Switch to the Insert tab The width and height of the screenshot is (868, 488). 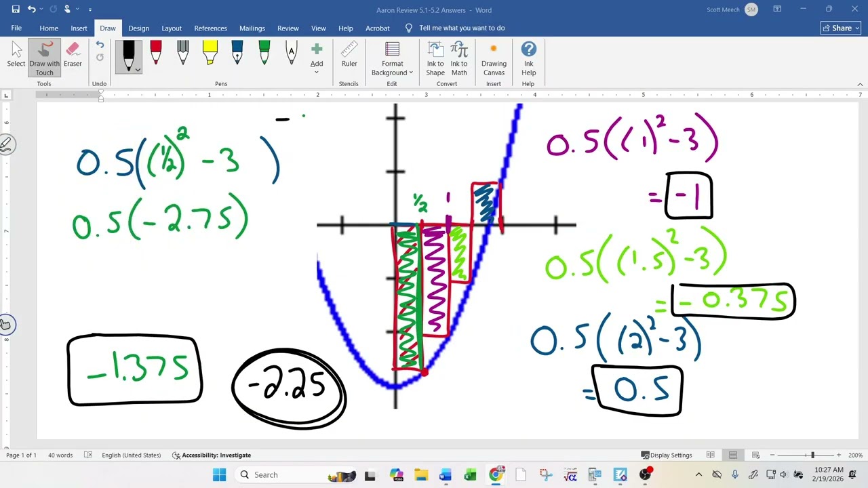(x=79, y=28)
